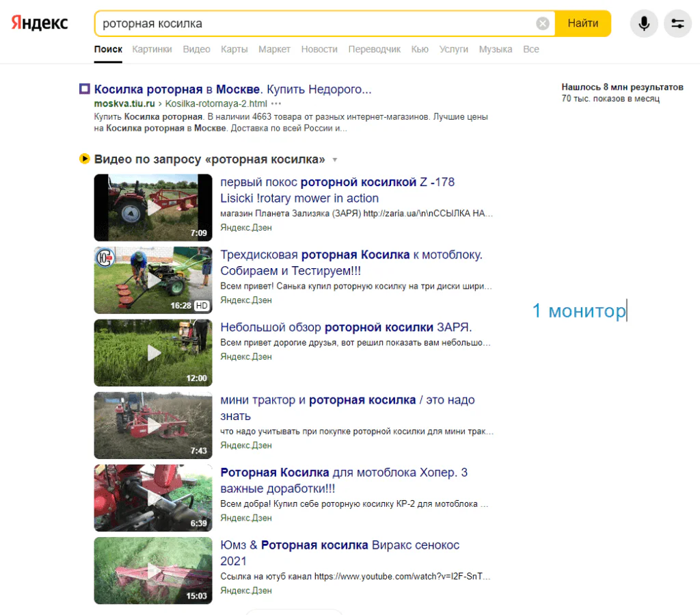Click description Всем привет! Санька купил роторную косилку
The width and height of the screenshot is (700, 615).
(x=356, y=286)
